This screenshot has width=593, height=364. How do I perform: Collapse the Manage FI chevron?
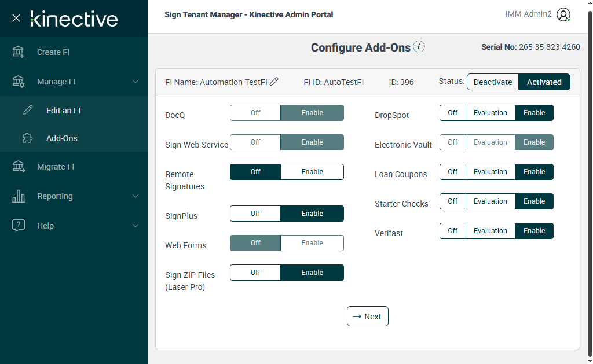(x=135, y=82)
